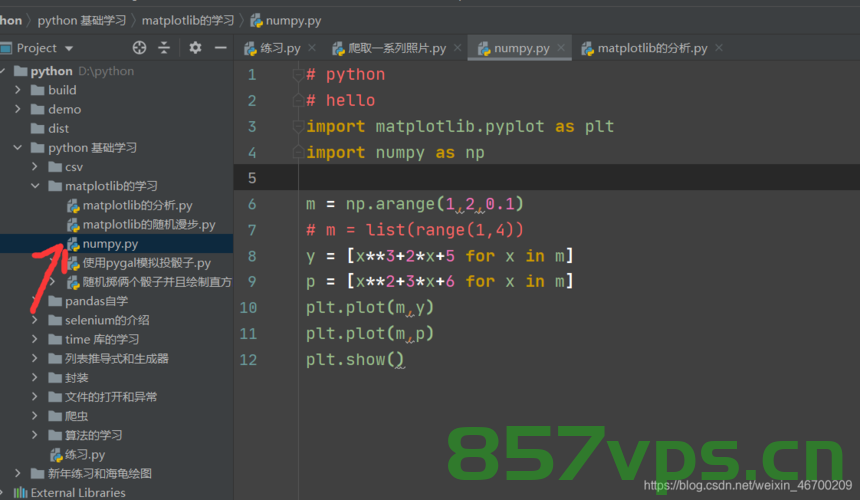The image size is (860, 500).
Task: Open Project panel settings gear
Action: coord(195,48)
